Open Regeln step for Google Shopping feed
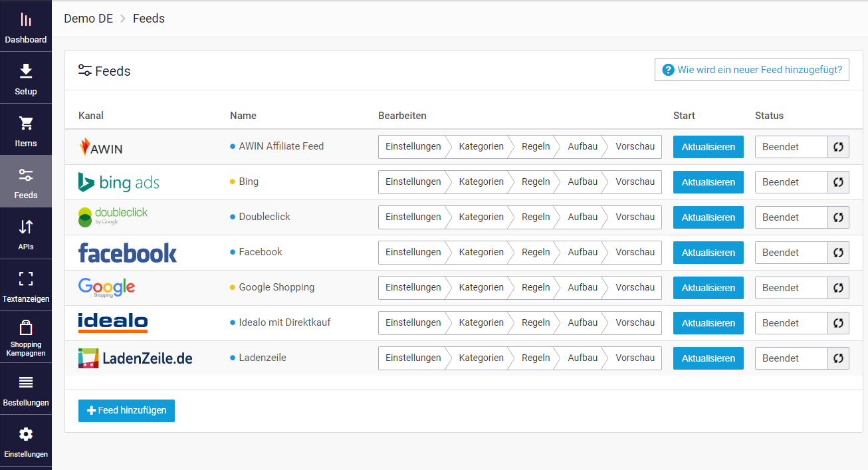This screenshot has width=868, height=470. coord(536,288)
